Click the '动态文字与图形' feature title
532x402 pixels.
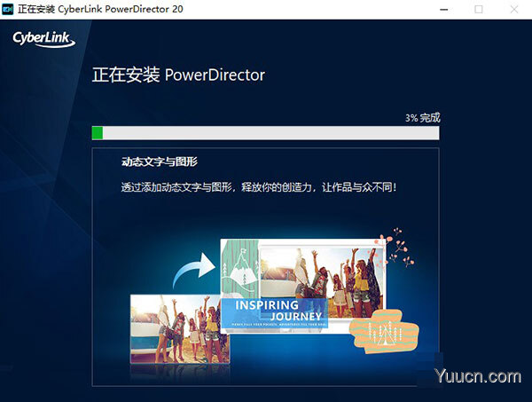tap(160, 162)
